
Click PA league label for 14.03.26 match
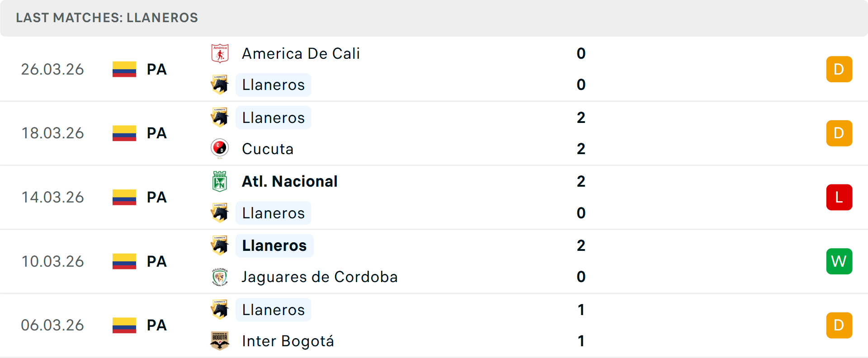pyautogui.click(x=157, y=198)
